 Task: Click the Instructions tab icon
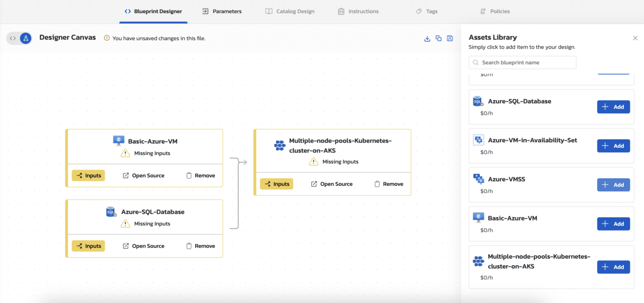click(341, 11)
